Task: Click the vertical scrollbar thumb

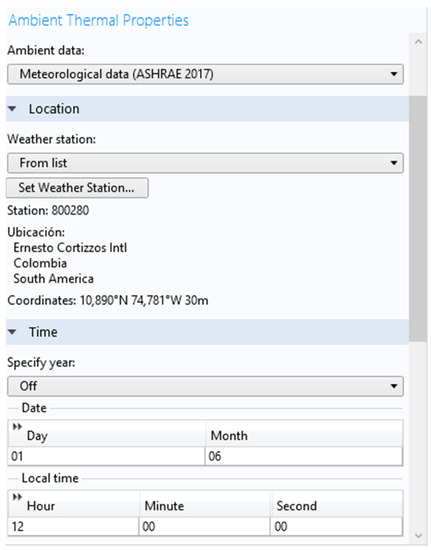Action: click(x=418, y=218)
